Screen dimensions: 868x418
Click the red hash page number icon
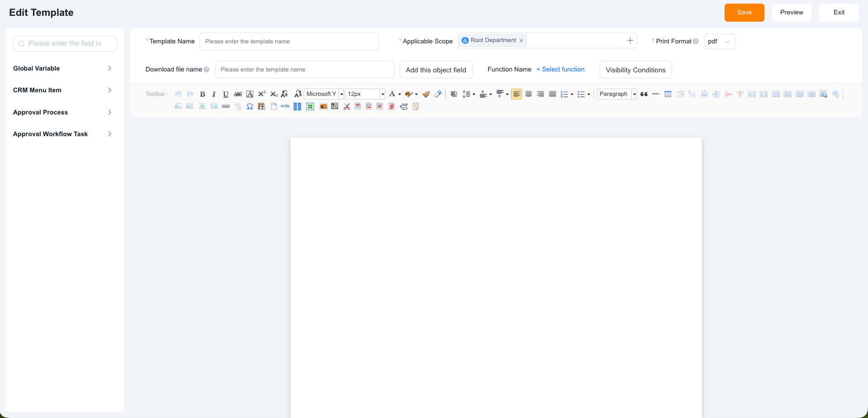tap(391, 106)
